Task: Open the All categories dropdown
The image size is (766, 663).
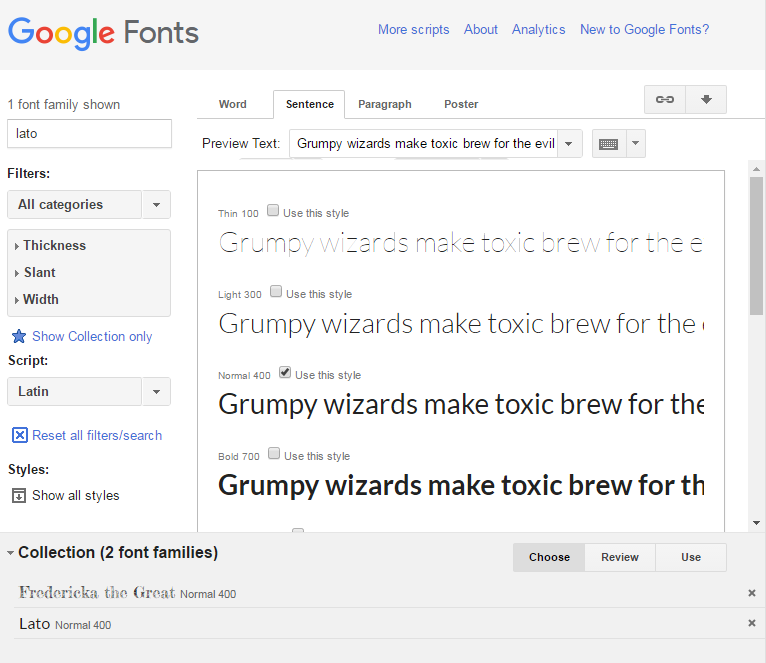Action: (x=89, y=204)
